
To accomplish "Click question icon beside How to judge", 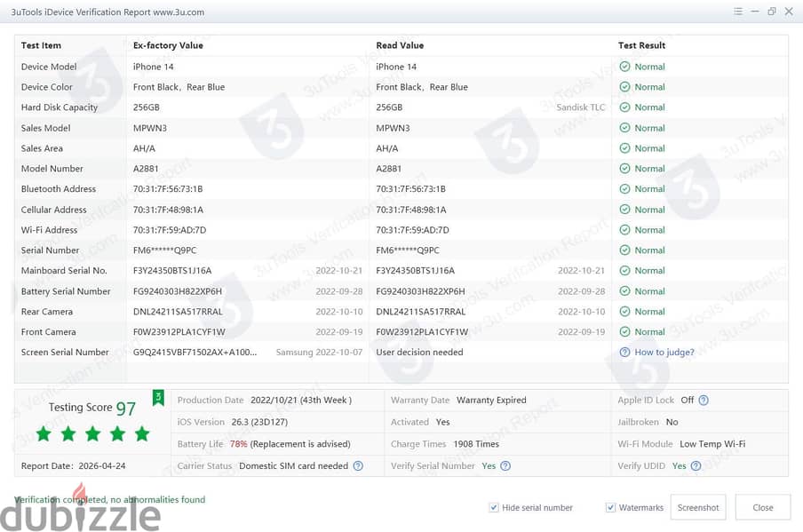I will [624, 353].
